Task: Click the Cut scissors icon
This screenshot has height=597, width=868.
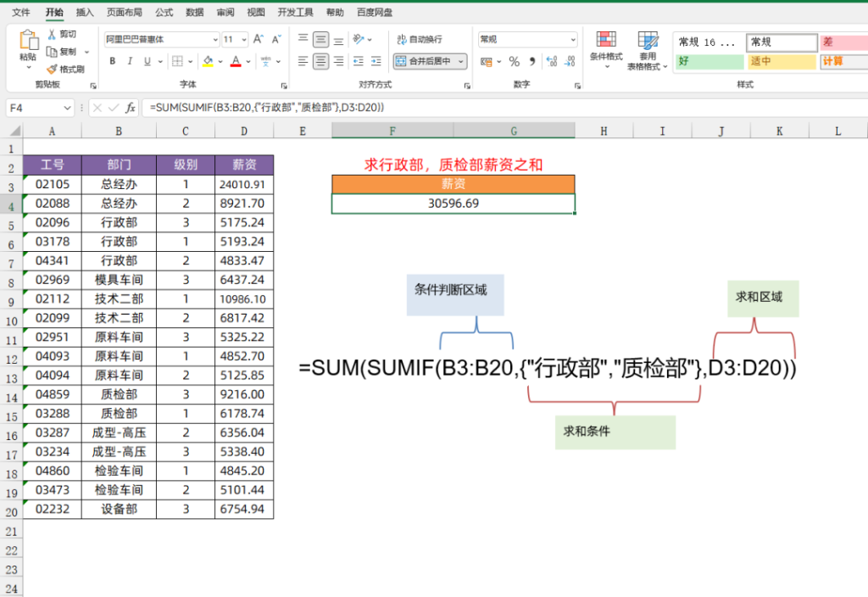Action: (x=52, y=34)
